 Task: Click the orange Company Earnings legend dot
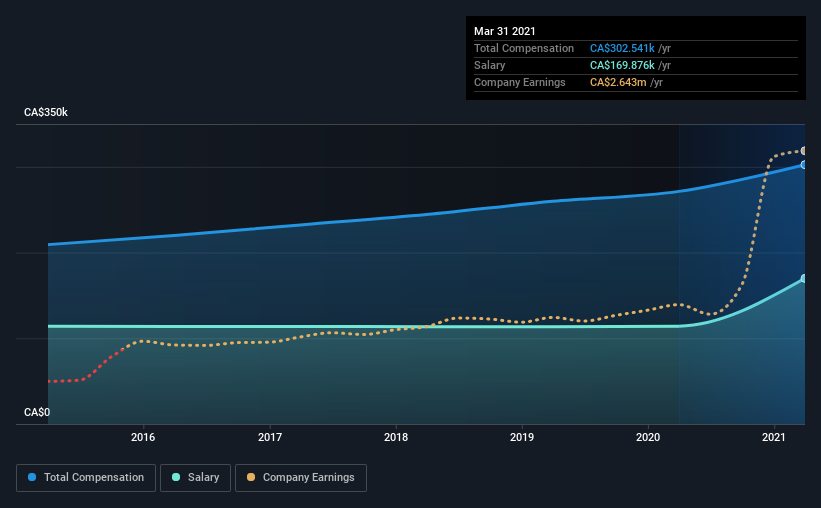[x=251, y=478]
